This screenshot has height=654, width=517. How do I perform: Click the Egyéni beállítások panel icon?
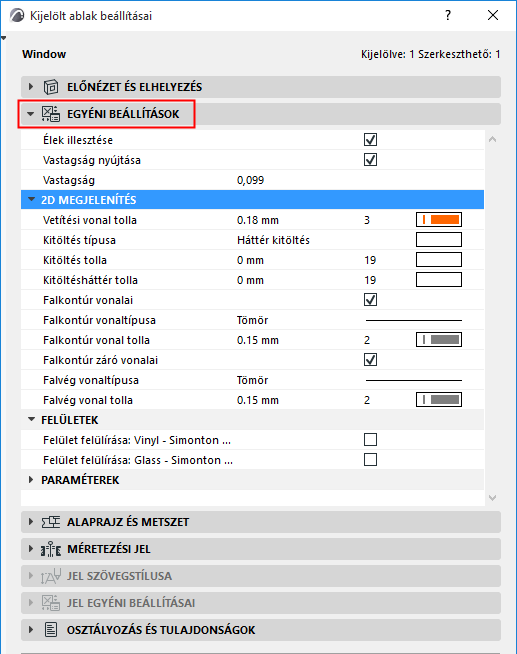pos(51,114)
